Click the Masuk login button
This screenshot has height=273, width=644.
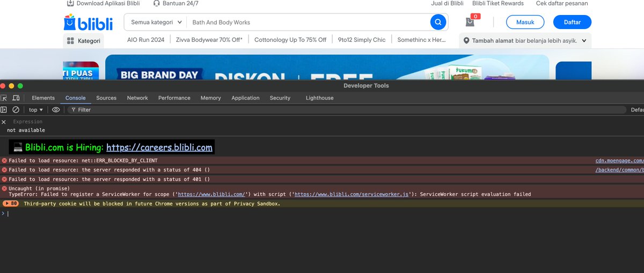click(x=525, y=22)
